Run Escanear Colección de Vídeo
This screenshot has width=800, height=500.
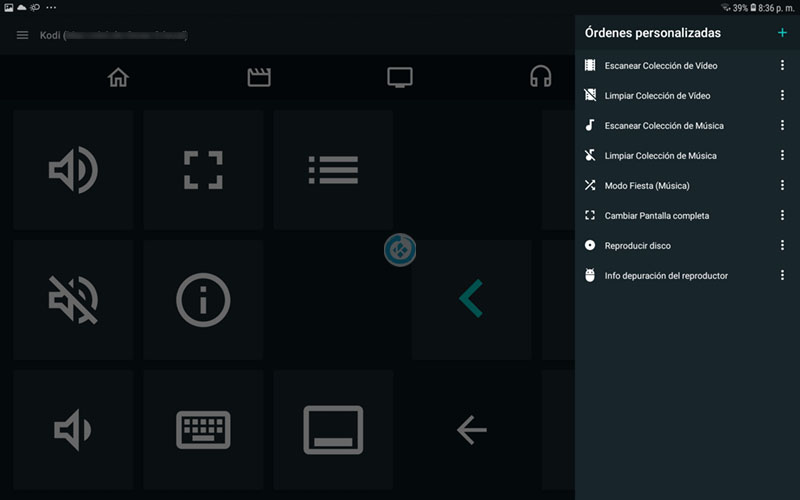[x=660, y=66]
